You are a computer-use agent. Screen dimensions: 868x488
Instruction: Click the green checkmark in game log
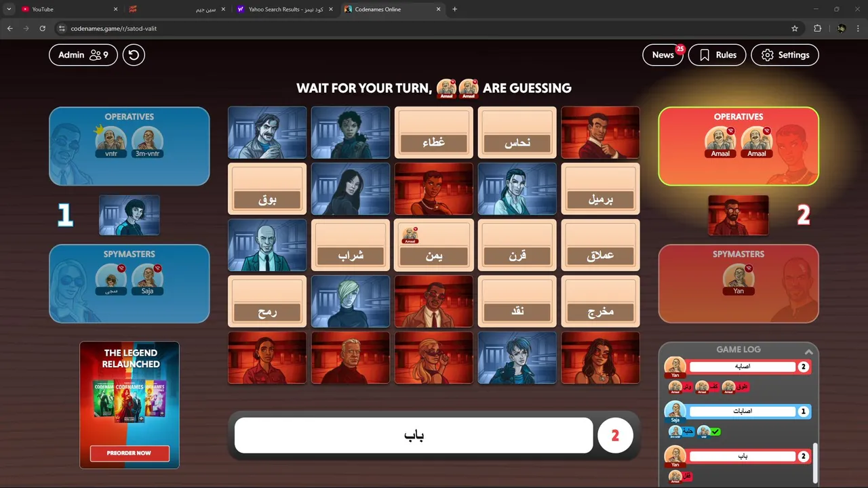(x=716, y=432)
